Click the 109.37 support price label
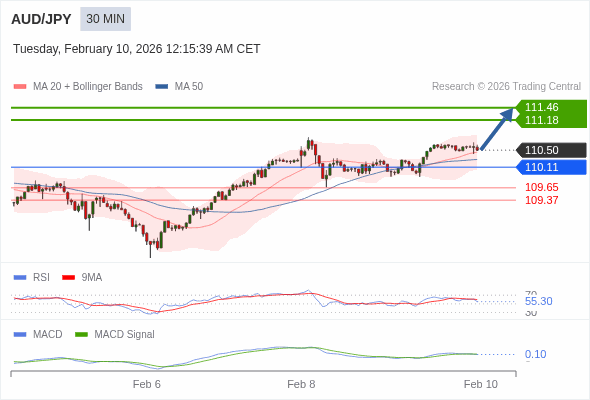 (541, 200)
